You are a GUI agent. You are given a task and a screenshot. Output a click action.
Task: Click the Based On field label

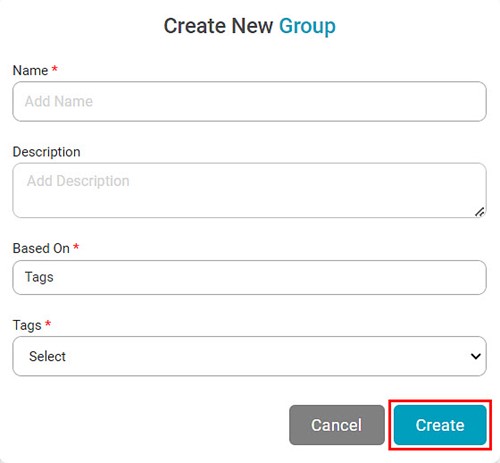tap(41, 248)
